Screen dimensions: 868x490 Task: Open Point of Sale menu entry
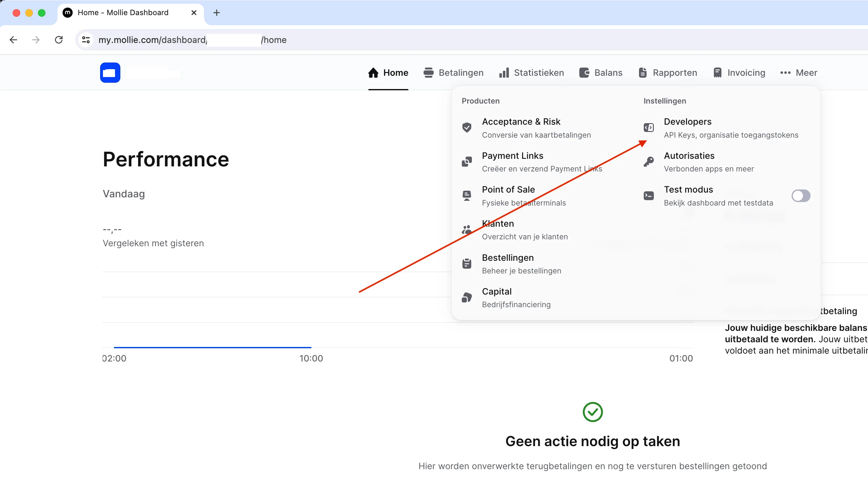click(514, 196)
